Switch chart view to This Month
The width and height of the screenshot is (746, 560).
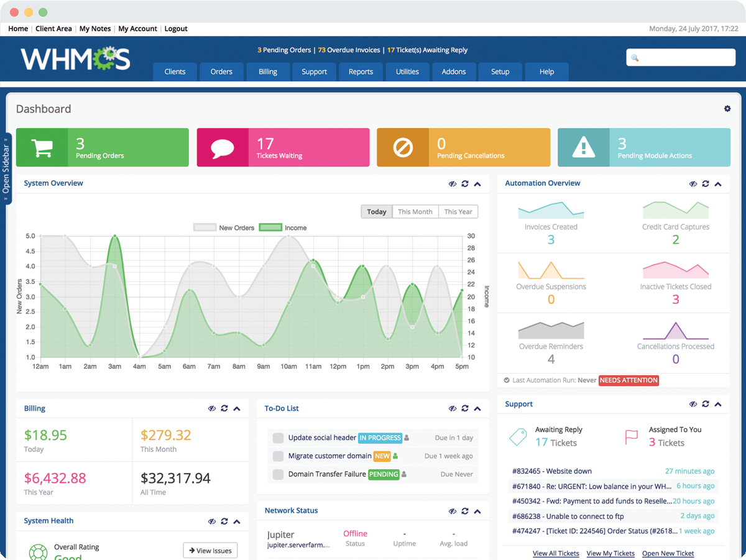click(x=415, y=211)
